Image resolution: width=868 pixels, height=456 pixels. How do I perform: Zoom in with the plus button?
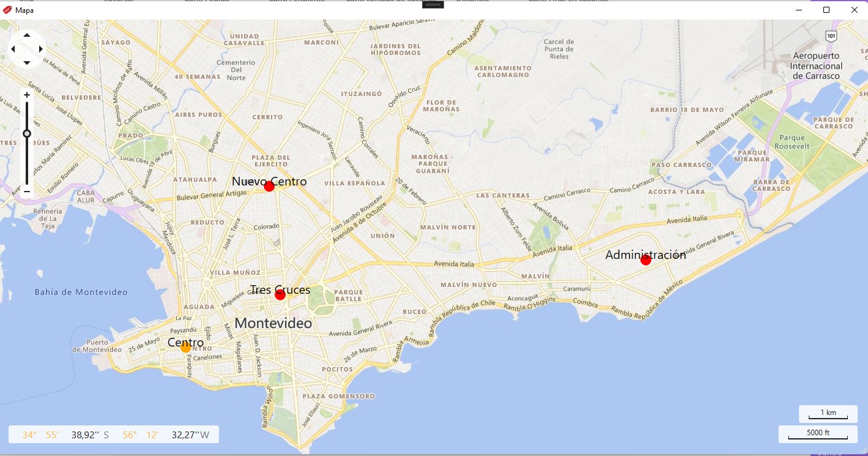point(27,95)
